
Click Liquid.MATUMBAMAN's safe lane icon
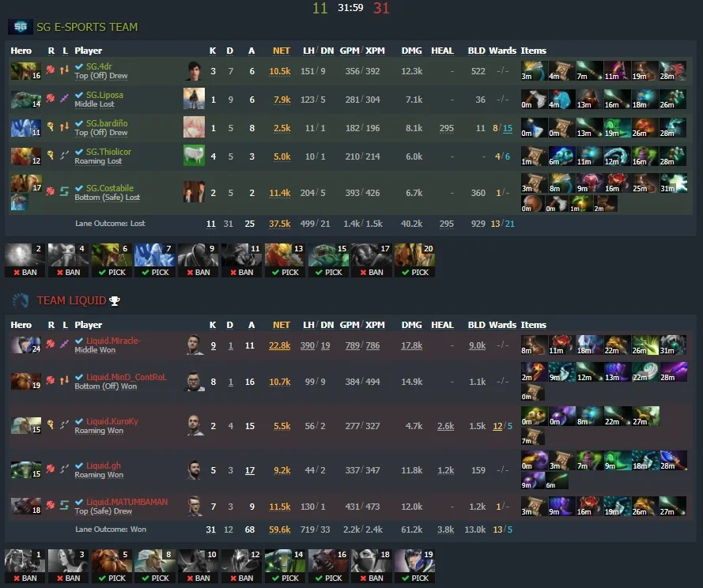tap(65, 505)
